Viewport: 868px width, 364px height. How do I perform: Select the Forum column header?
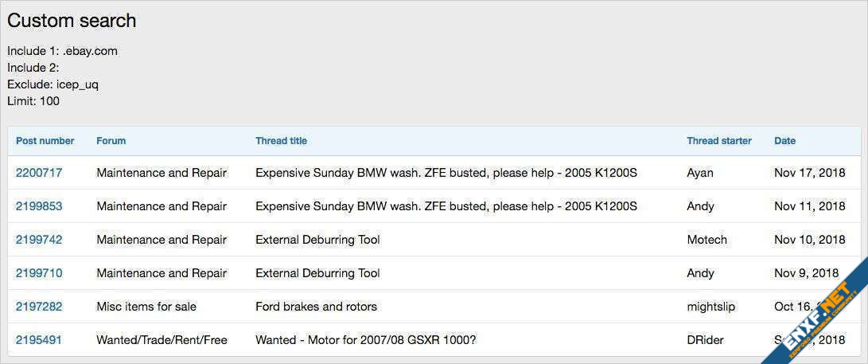pos(111,141)
